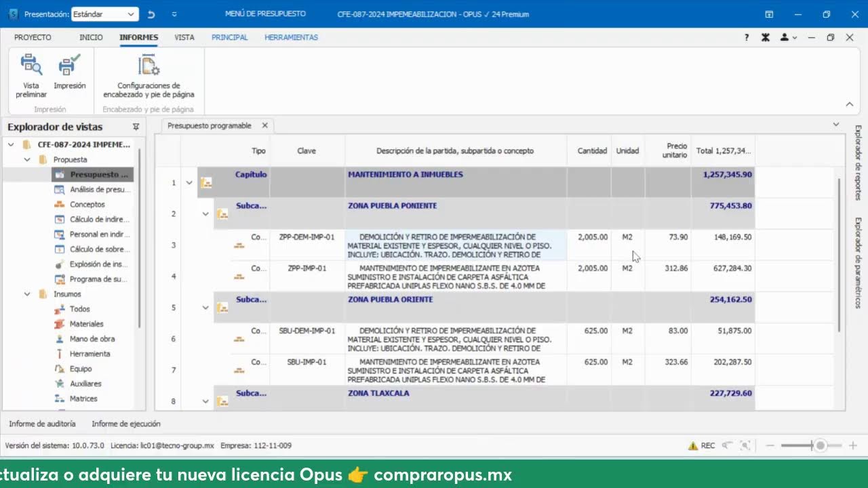Click the help question mark icon
The image size is (868, 488).
747,38
